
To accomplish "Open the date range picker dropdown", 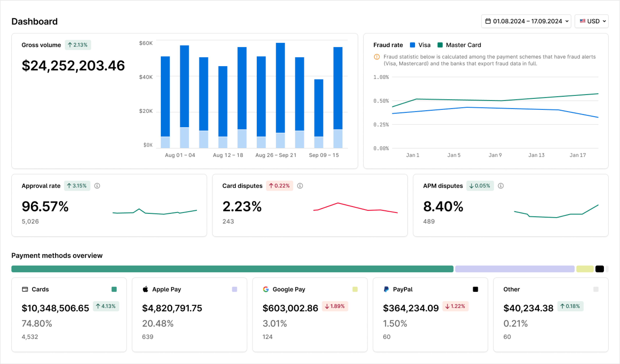I will (526, 21).
